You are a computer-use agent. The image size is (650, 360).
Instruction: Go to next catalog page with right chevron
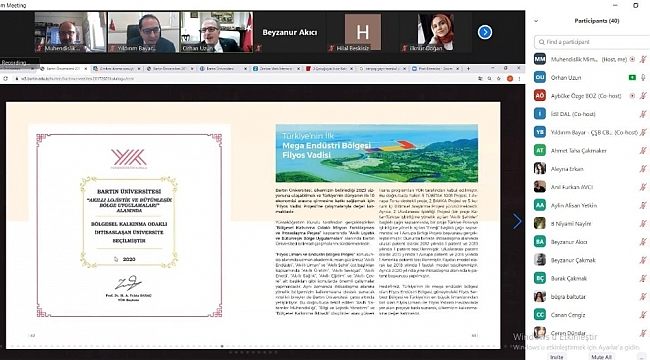point(517,221)
